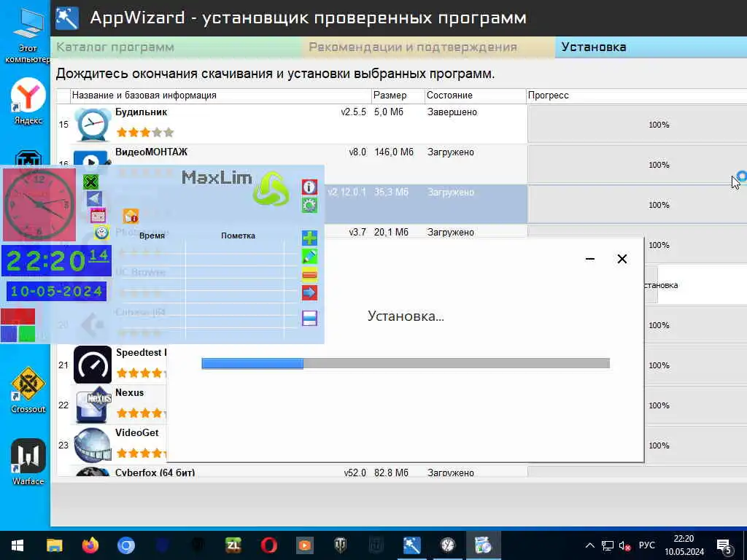This screenshot has height=560, width=747.
Task: Open the orange mail notification icon in MaxLim
Action: [131, 216]
